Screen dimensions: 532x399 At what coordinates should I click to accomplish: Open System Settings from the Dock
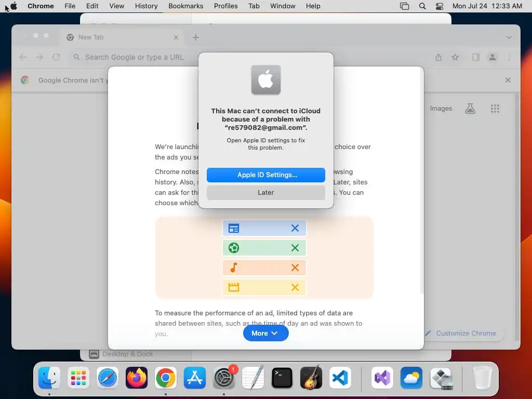pos(224,377)
